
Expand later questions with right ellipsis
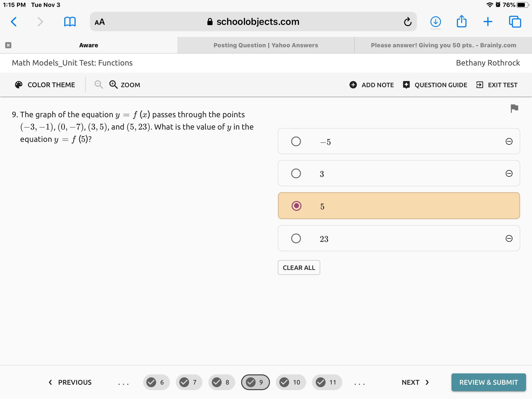(359, 382)
